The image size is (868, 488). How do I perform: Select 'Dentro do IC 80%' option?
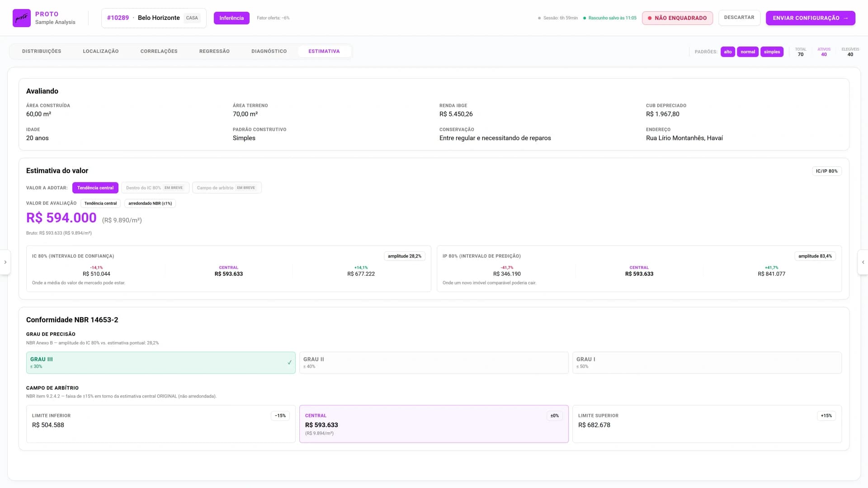(155, 188)
